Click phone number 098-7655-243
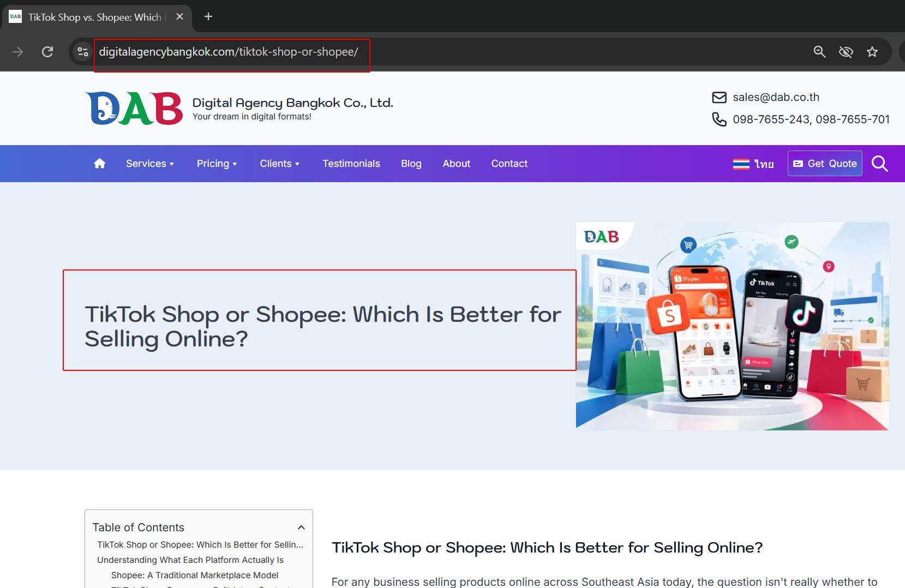Image resolution: width=905 pixels, height=588 pixels. (x=771, y=119)
